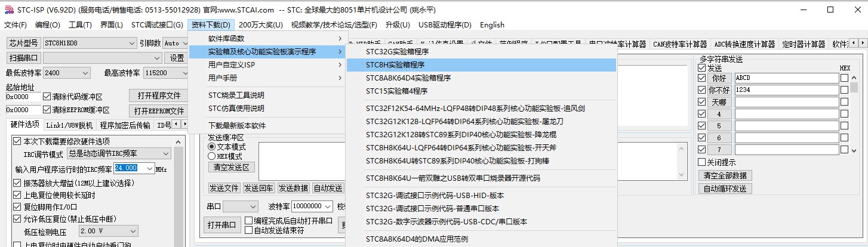
Task: Click 自动循环发送 button
Action: coord(725,189)
